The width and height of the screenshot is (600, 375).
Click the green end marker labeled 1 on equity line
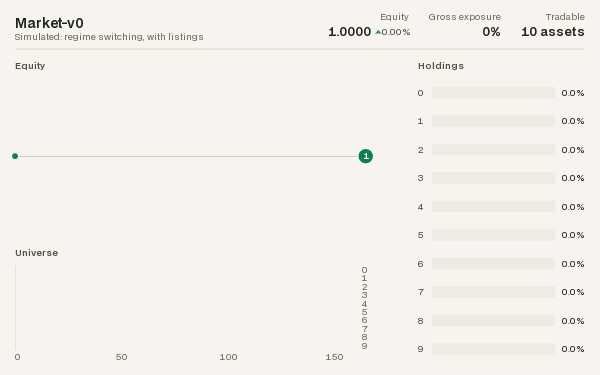click(x=366, y=156)
